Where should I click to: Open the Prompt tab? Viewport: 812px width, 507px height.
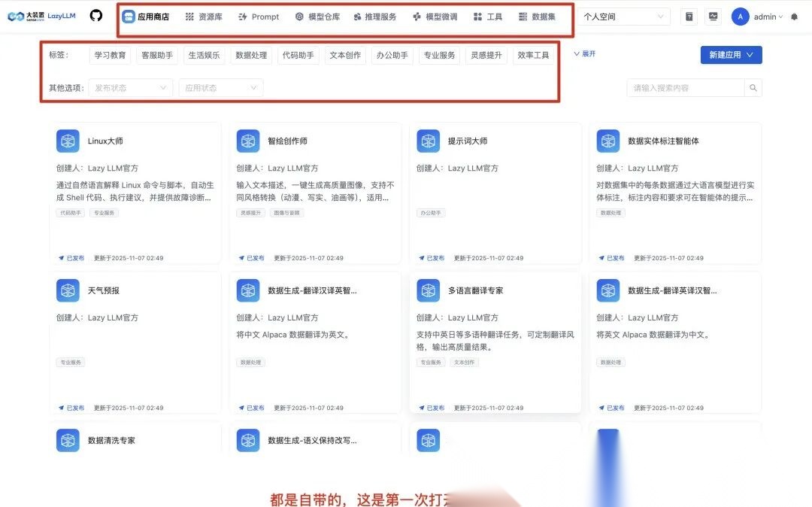click(x=259, y=17)
